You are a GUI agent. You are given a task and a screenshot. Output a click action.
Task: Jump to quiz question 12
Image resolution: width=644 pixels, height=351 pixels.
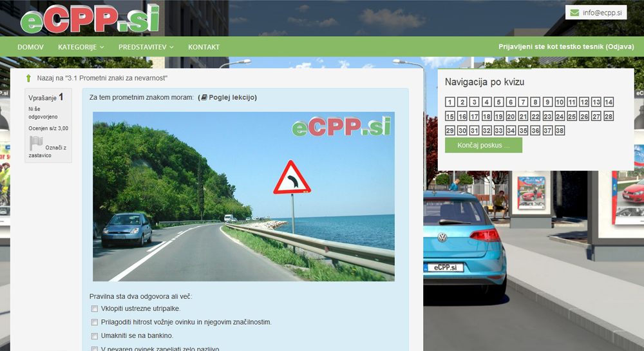click(x=584, y=102)
